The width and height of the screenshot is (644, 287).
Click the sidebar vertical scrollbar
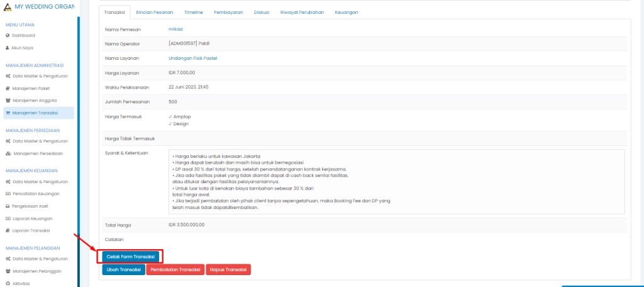click(79, 151)
